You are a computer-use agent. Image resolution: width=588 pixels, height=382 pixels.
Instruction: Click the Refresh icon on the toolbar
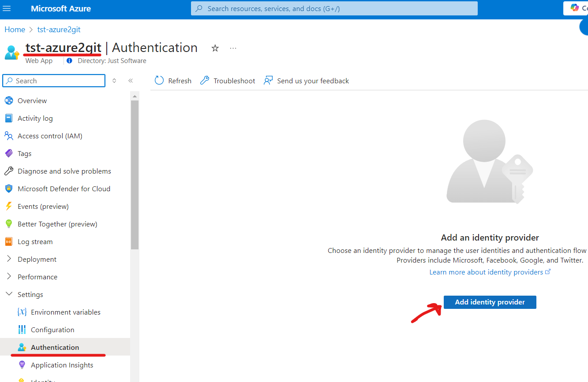159,81
